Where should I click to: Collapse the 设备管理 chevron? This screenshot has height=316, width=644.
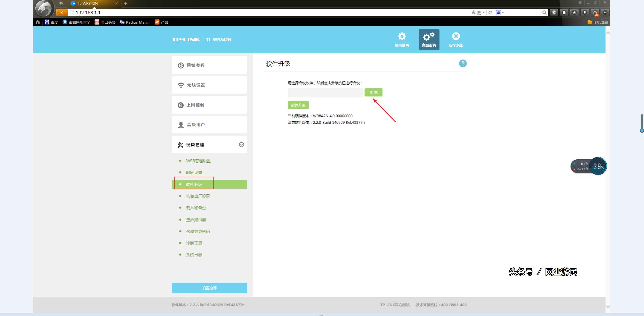pyautogui.click(x=241, y=145)
